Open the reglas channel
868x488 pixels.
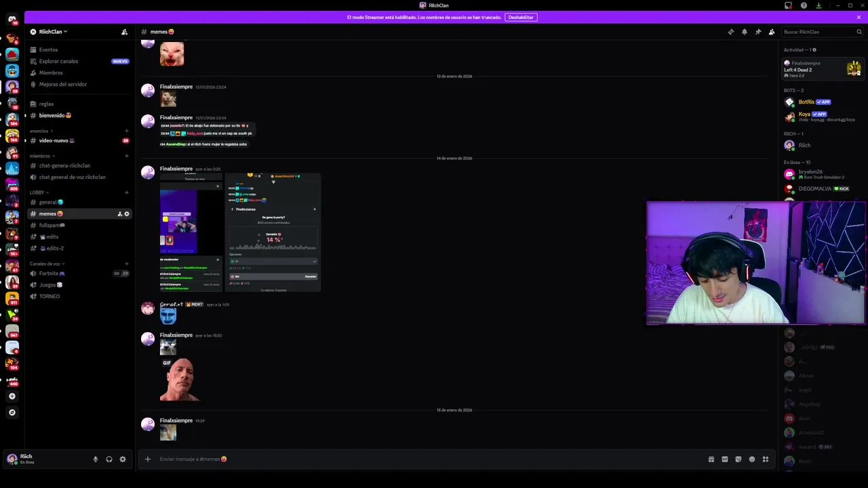[x=46, y=104]
